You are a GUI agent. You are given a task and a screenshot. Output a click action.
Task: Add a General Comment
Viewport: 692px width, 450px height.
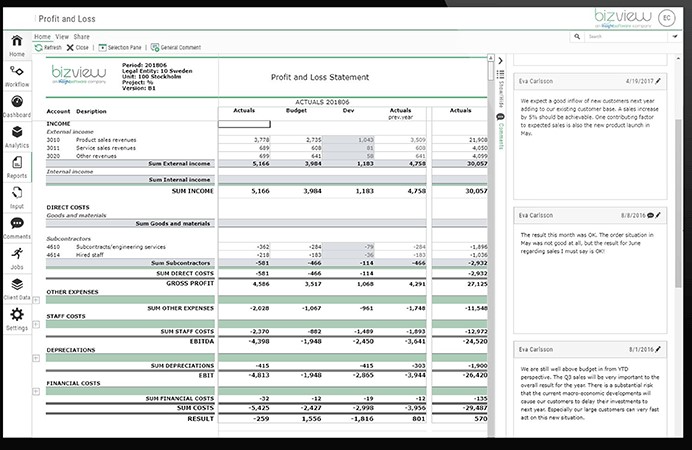(176, 47)
